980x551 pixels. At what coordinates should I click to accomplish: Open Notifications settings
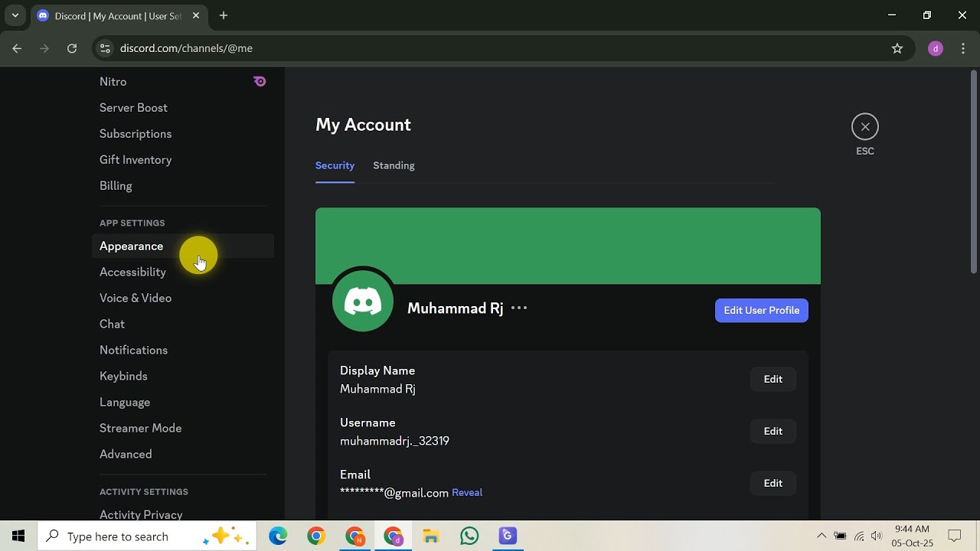183,350
